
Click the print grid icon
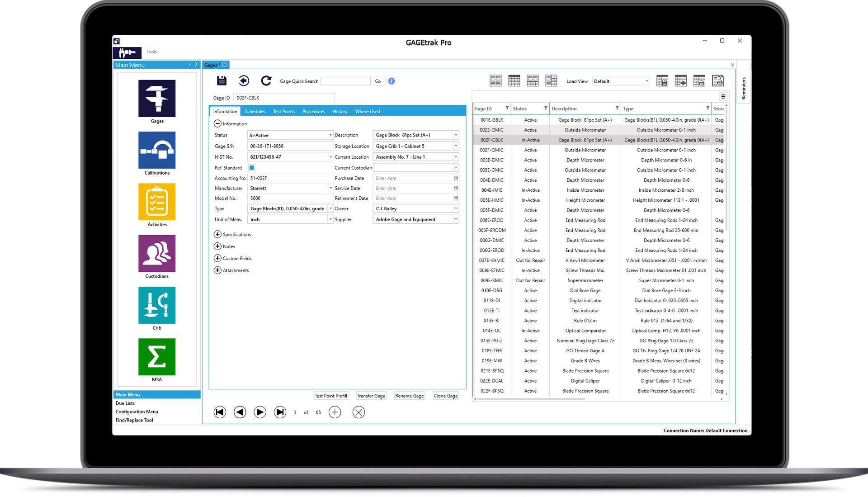699,81
